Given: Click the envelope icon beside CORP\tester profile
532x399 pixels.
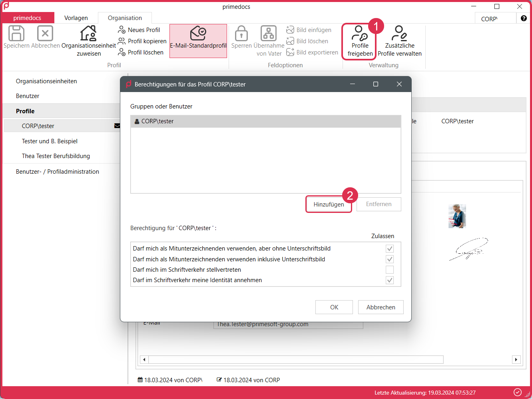Looking at the screenshot, I should coord(117,126).
